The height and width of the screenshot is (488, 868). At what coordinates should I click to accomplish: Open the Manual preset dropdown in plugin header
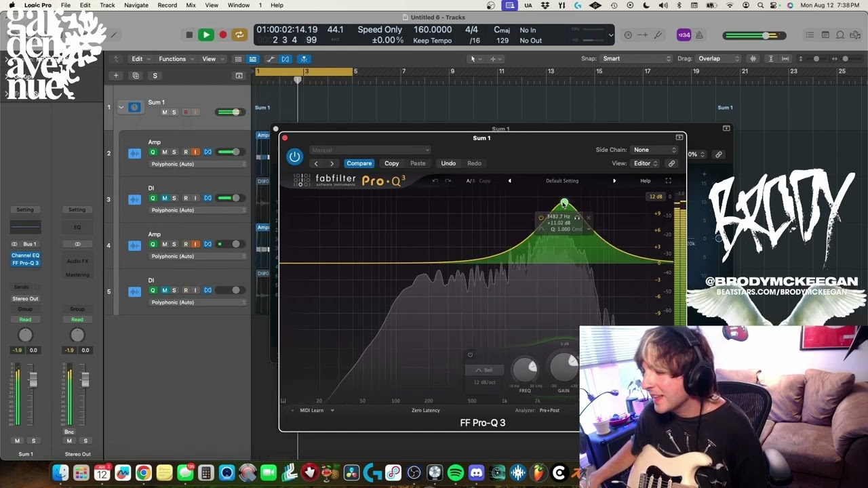point(370,150)
